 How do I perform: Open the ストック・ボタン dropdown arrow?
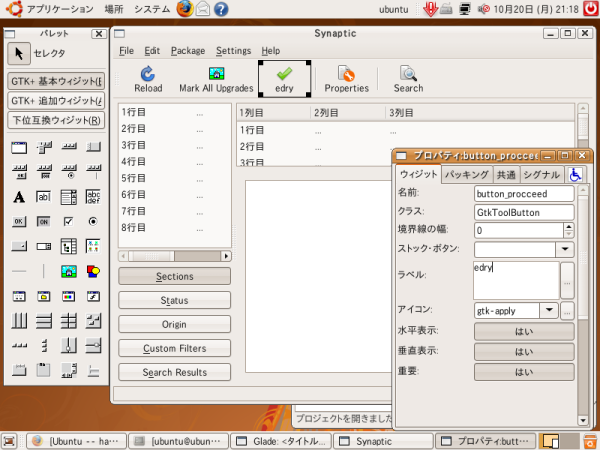[x=565, y=249]
